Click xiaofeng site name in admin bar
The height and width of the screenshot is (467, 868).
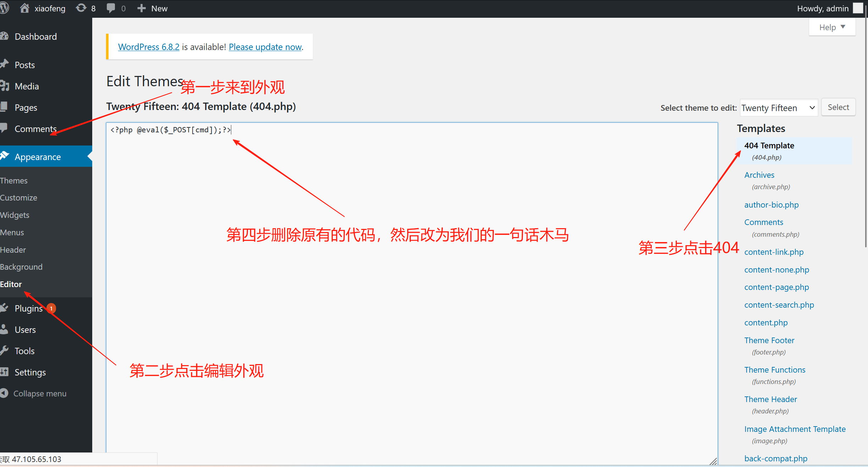pyautogui.click(x=50, y=9)
